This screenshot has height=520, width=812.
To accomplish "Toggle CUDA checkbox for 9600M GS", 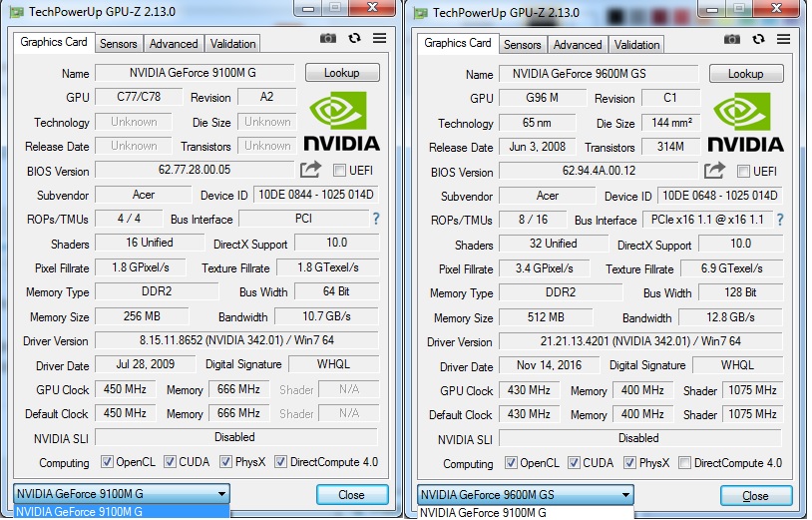I will point(574,463).
